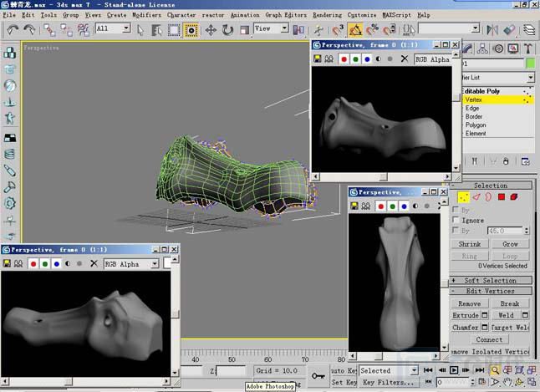Open the Display command panel tab

coord(513,48)
